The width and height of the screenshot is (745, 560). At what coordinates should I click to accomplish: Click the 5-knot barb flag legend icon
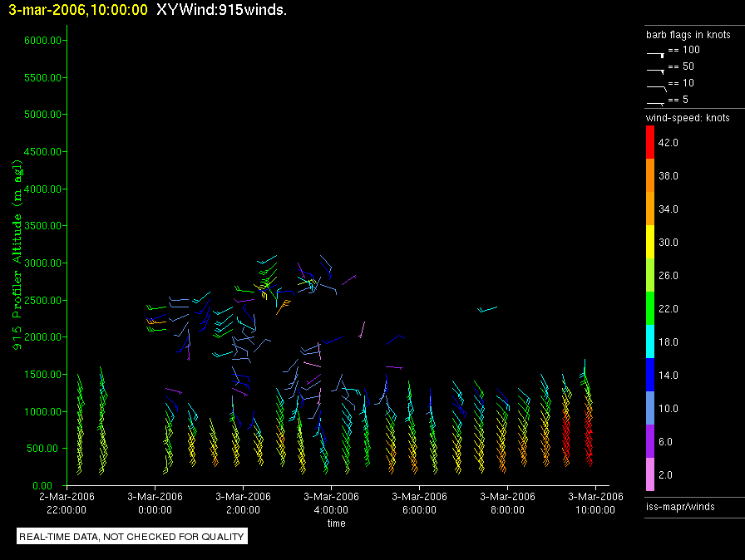point(656,104)
